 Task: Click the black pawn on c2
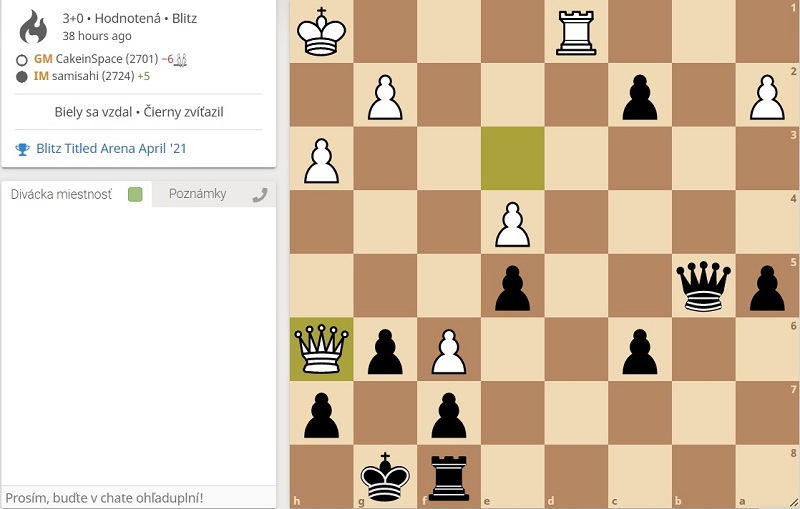tap(639, 95)
